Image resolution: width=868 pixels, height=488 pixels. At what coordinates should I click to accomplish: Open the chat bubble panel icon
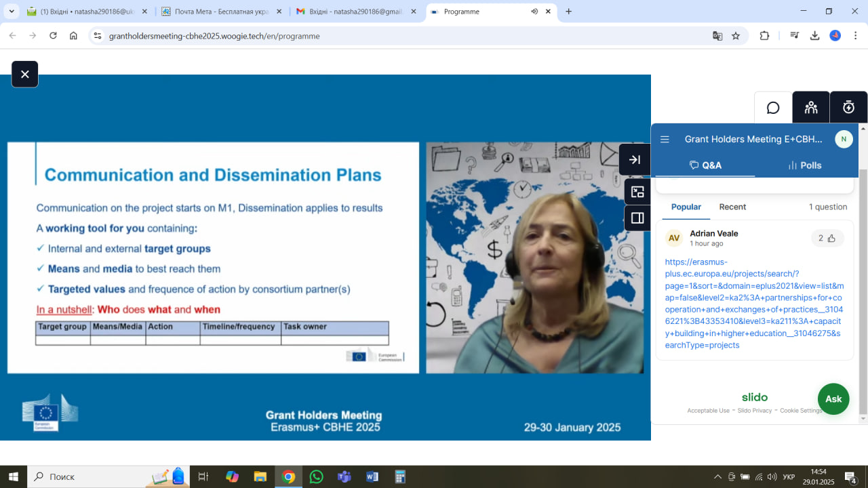click(x=773, y=108)
